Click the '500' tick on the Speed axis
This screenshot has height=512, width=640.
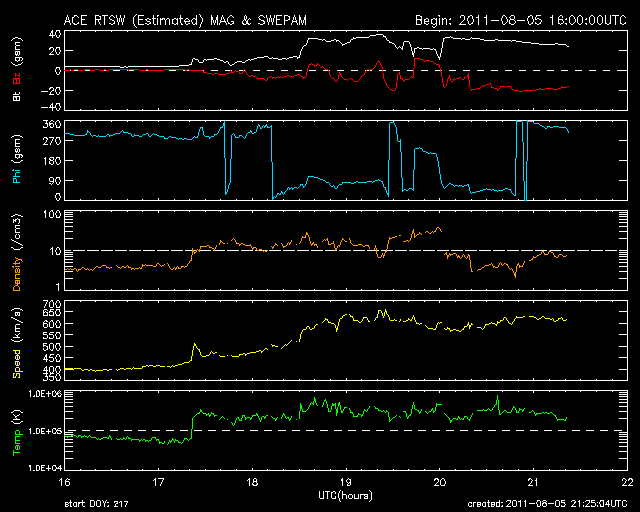pyautogui.click(x=52, y=347)
